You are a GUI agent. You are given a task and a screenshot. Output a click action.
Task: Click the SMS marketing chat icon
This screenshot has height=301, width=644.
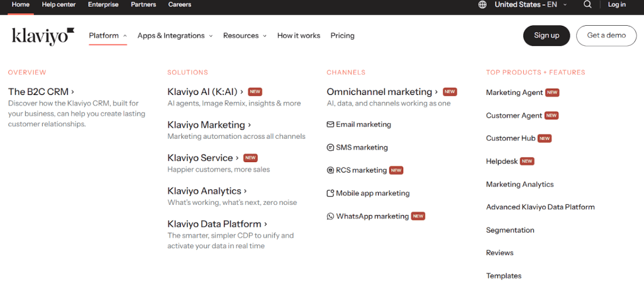click(x=330, y=148)
